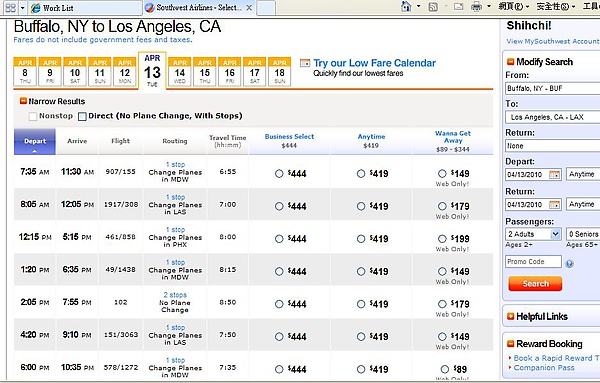The height and width of the screenshot is (383, 600).
Task: Collapse the Narrow Results section icon
Action: (x=23, y=101)
